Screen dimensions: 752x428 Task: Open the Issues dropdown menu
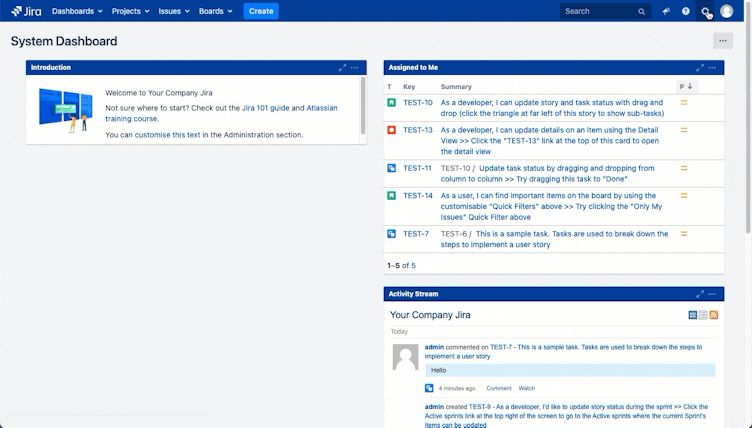click(x=174, y=11)
